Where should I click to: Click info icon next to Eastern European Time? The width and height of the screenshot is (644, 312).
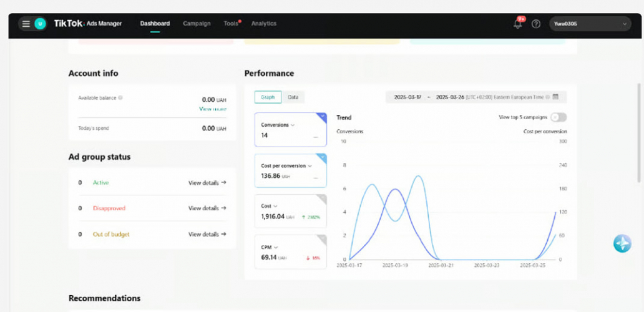coord(547,97)
